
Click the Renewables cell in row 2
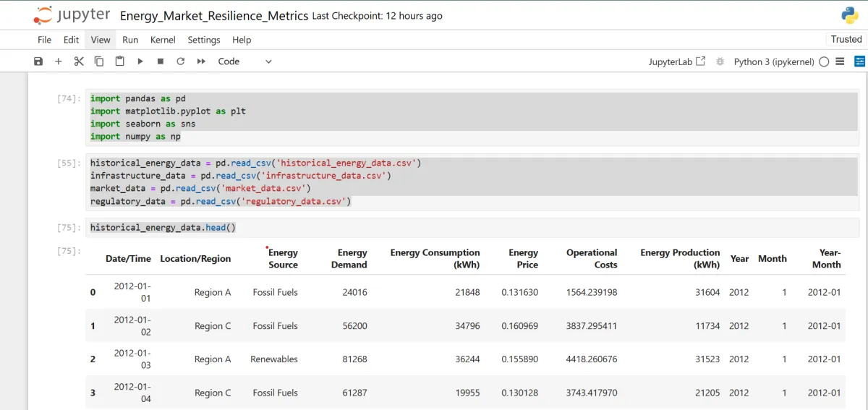click(x=274, y=359)
